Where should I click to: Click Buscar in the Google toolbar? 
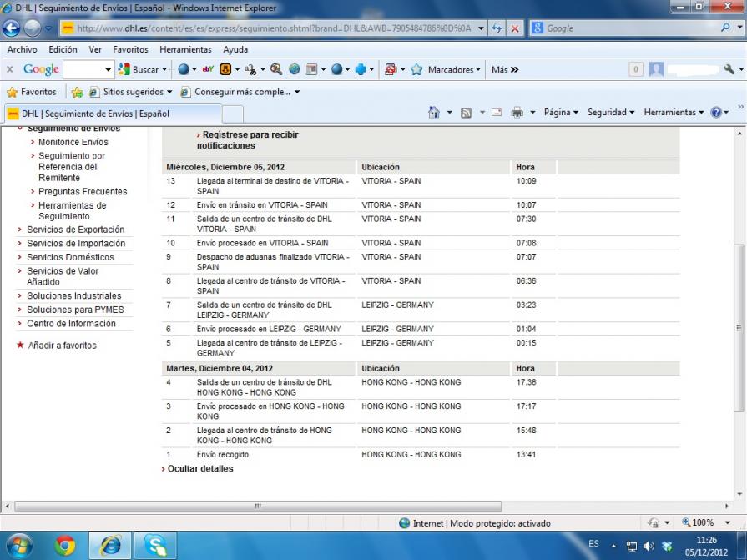[x=139, y=69]
